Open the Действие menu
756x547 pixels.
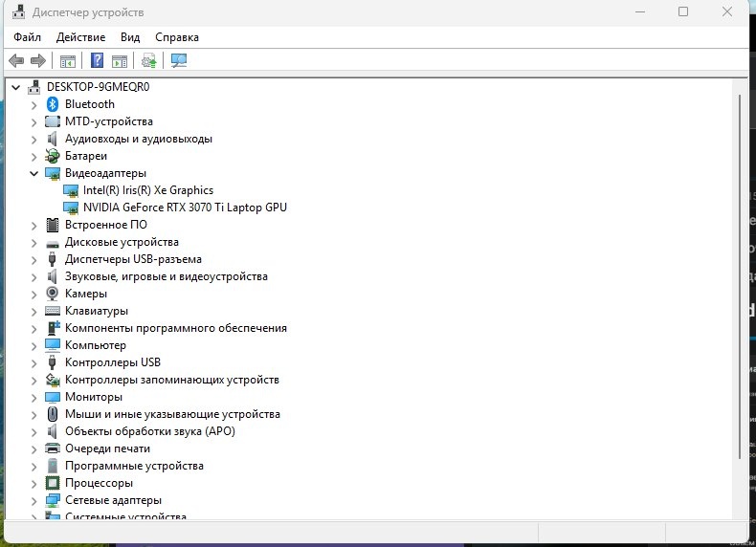(x=80, y=37)
